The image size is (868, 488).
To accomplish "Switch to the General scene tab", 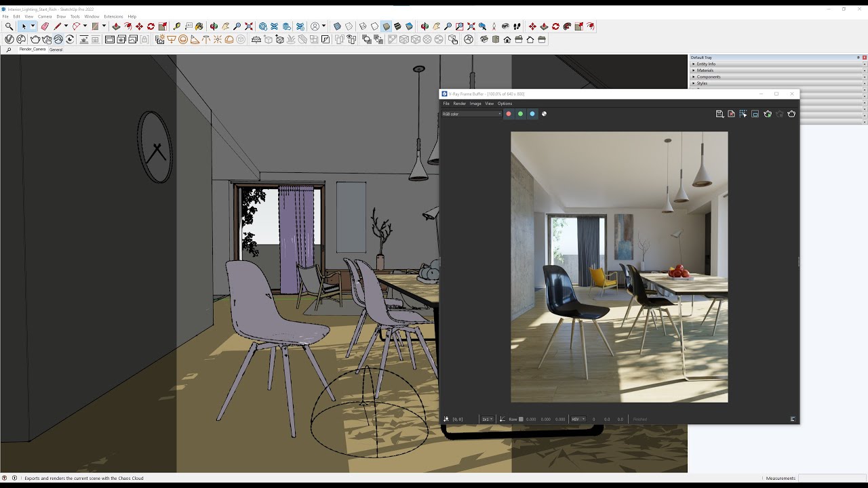I will click(x=56, y=49).
